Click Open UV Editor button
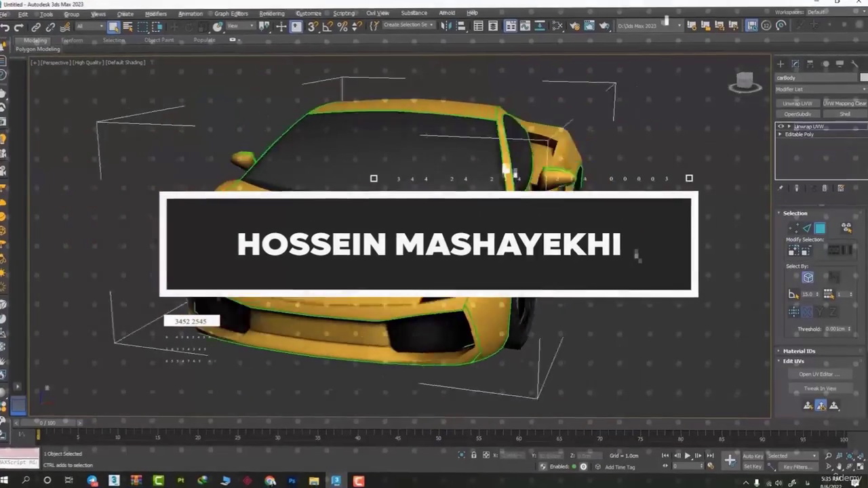This screenshot has width=868, height=488. [819, 374]
